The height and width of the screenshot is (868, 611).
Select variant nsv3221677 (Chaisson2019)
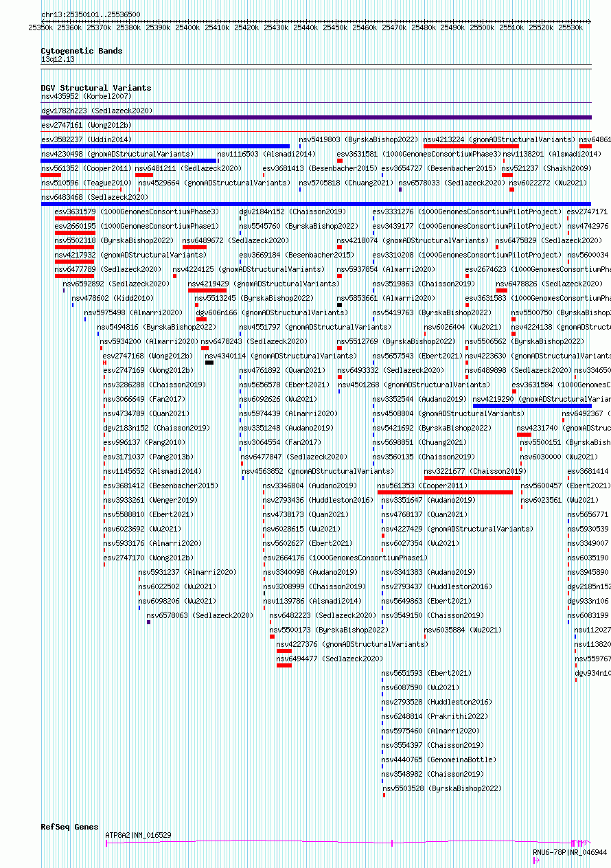point(475,472)
